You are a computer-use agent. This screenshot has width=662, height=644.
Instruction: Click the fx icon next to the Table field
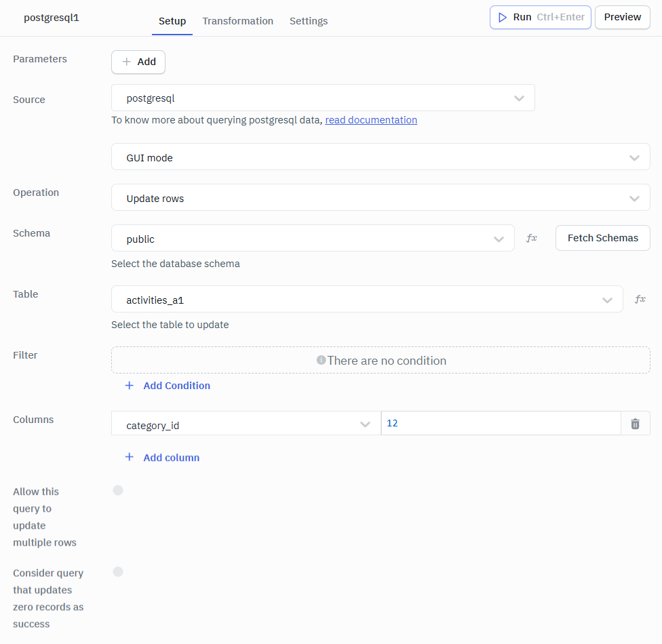(x=640, y=298)
